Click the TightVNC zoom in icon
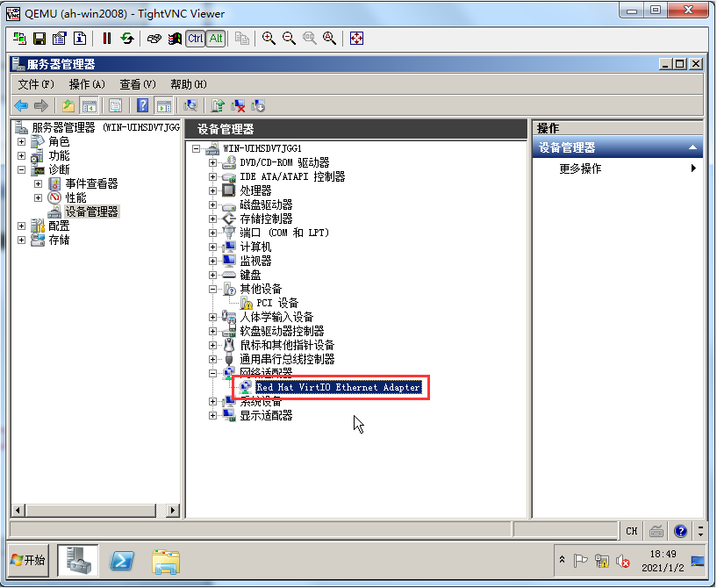This screenshot has width=717, height=588. (x=269, y=39)
